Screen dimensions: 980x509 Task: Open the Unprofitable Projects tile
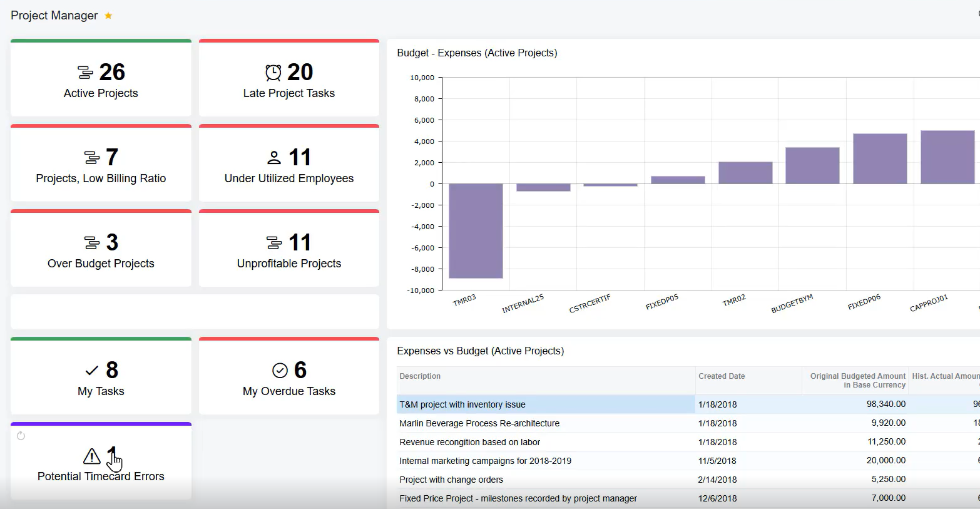(289, 249)
